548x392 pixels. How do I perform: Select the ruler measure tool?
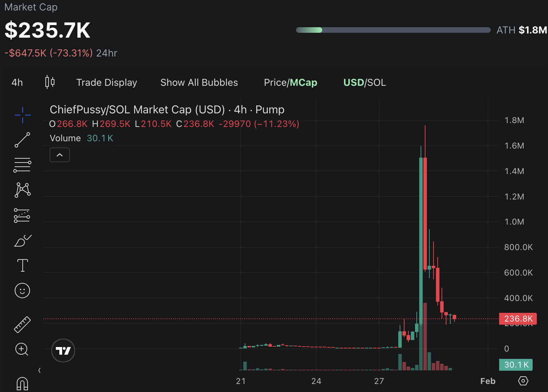(x=22, y=324)
